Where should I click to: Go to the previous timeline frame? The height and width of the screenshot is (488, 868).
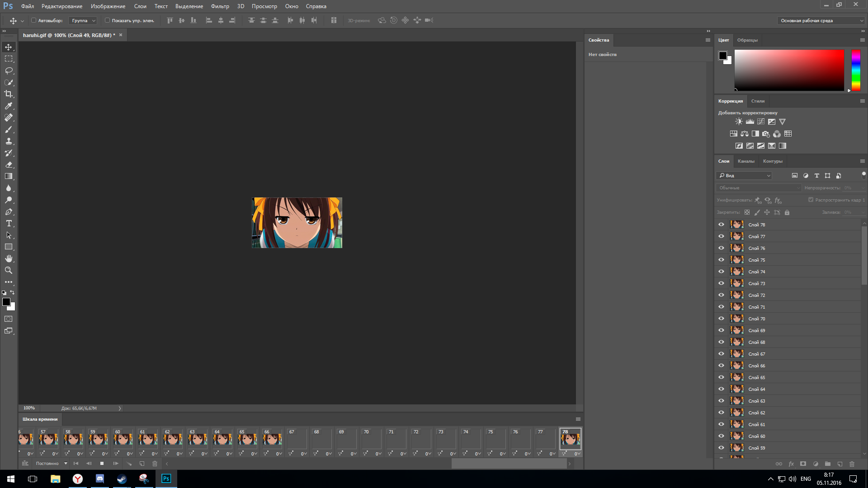[89, 464]
